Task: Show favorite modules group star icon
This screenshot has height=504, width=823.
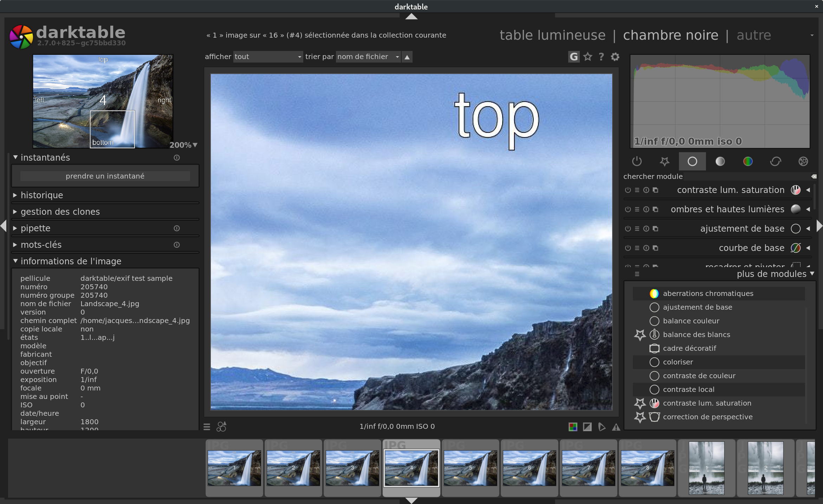Action: tap(664, 161)
